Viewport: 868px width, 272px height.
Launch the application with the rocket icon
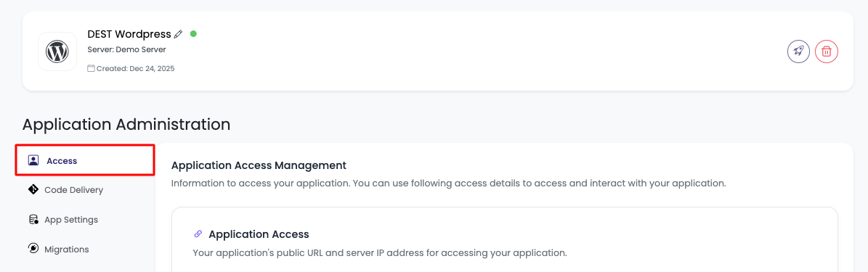coord(798,51)
